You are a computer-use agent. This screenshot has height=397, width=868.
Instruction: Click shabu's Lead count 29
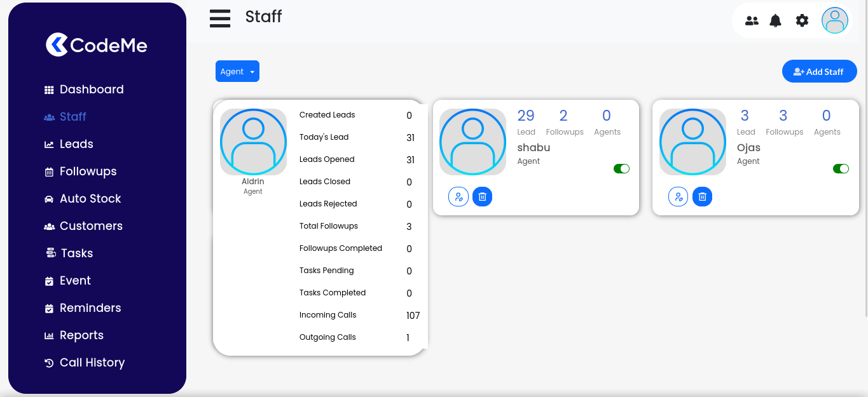pos(526,116)
